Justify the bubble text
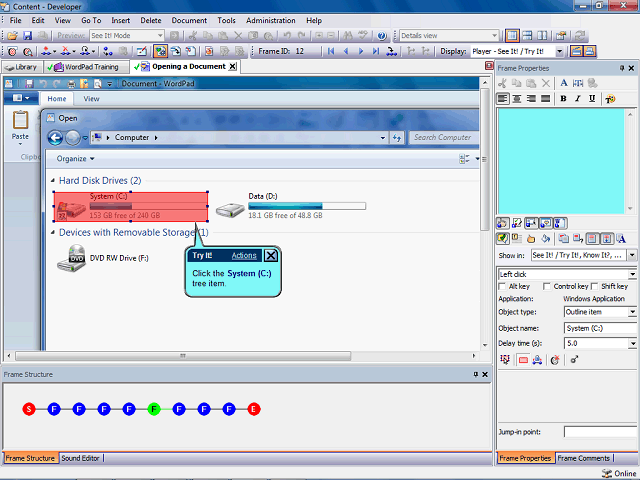The image size is (640, 480). point(545,99)
